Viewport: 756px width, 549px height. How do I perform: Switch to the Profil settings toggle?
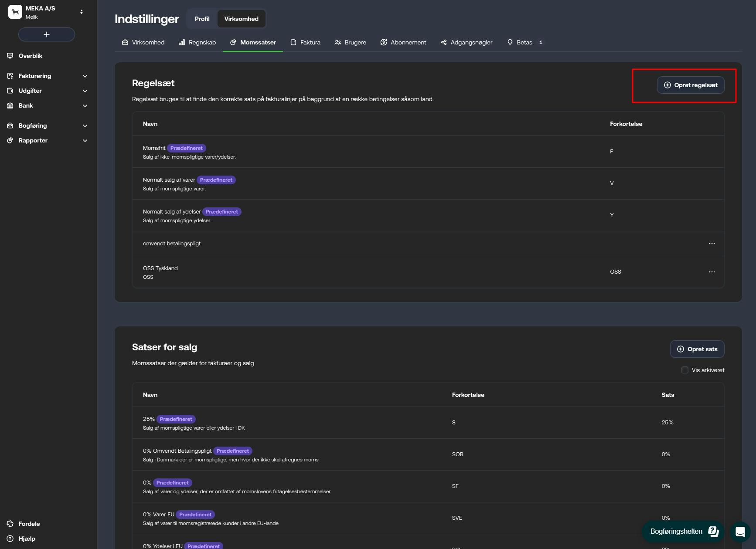coord(202,19)
